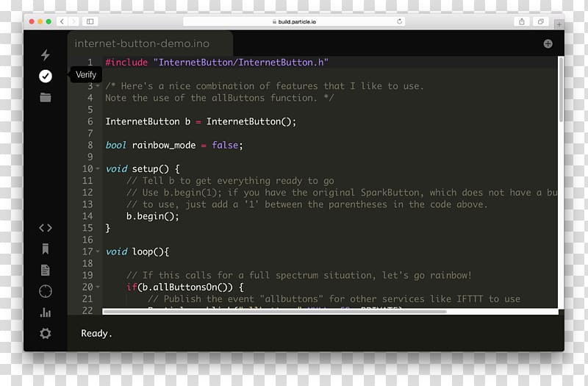Click the horizontal editor scrollbar
The image size is (588, 386).
[274, 311]
